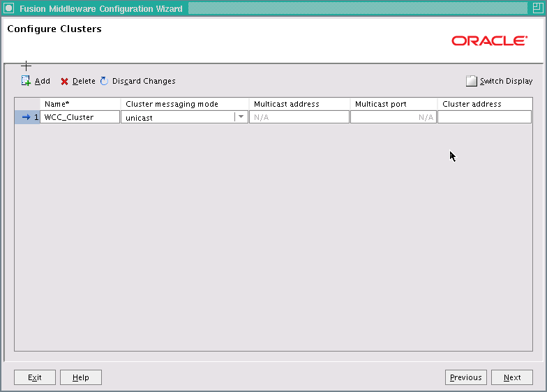Click Fusion Middleware Configuration Wizard title
The image size is (547, 392).
(100, 8)
